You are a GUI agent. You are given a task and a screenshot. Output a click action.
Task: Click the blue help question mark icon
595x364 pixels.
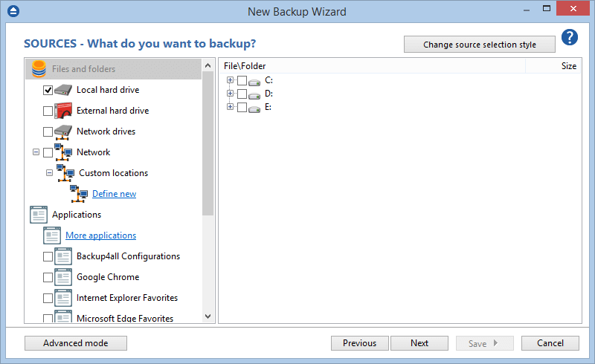570,38
